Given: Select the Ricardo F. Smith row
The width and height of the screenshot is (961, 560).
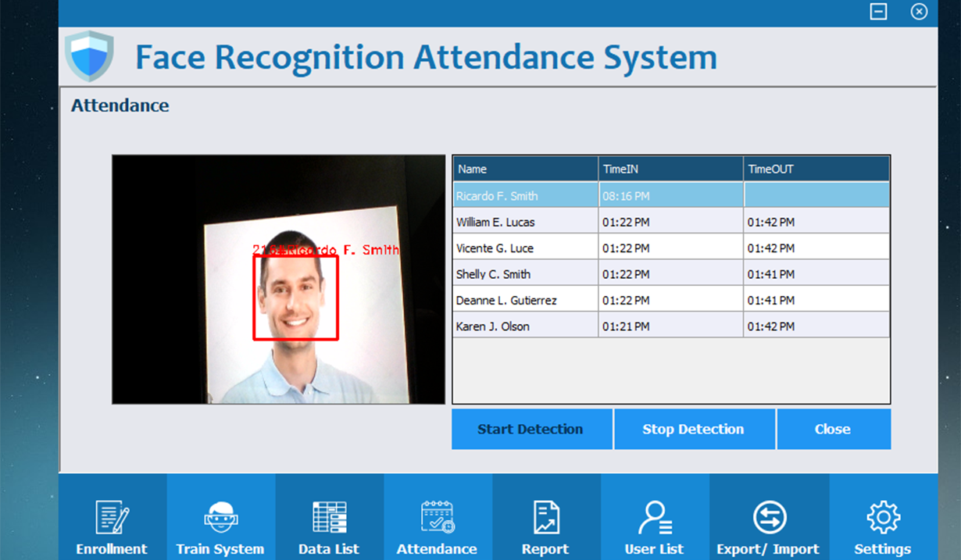Looking at the screenshot, I should (525, 195).
